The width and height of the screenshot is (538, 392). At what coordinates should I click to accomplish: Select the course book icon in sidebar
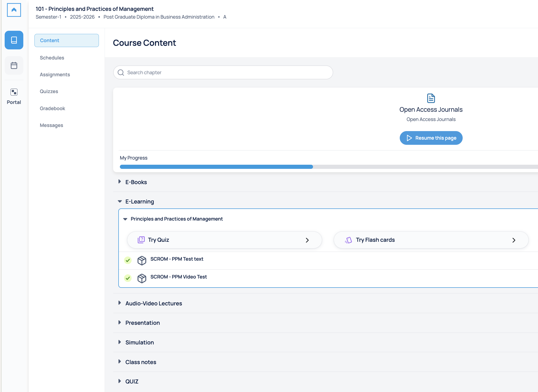[14, 40]
